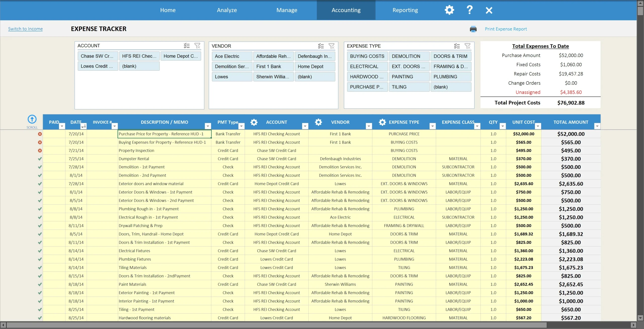Viewport: 644px width, 329px height.
Task: Open TOTAL AMOUNT filter dropdown
Action: [597, 126]
